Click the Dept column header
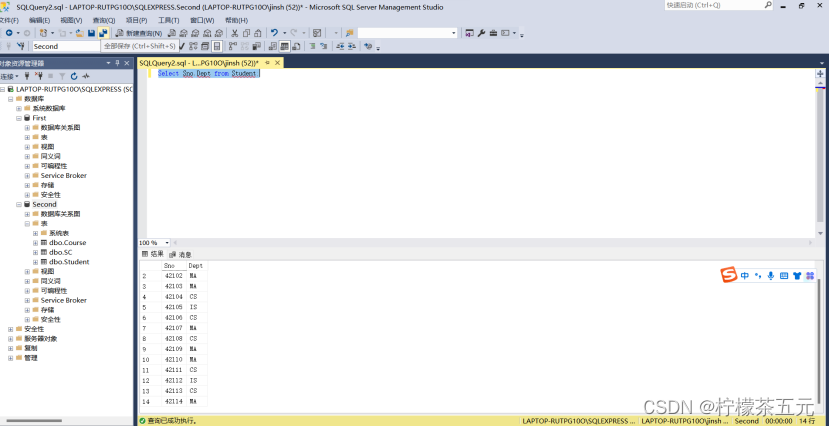The width and height of the screenshot is (829, 426). click(196, 266)
